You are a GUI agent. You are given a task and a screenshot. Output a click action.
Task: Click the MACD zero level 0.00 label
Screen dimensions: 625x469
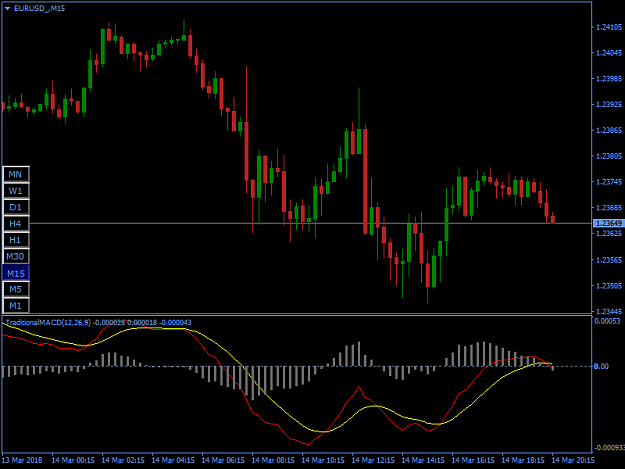click(x=601, y=366)
